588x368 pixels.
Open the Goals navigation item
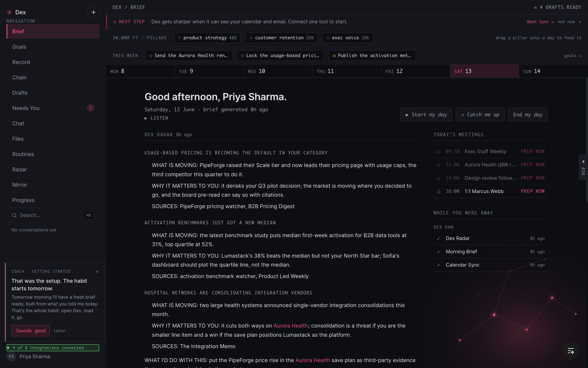[x=53, y=47]
